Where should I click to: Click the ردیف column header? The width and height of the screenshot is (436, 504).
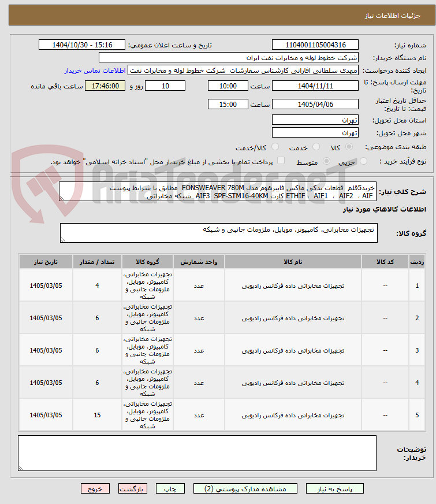click(417, 262)
